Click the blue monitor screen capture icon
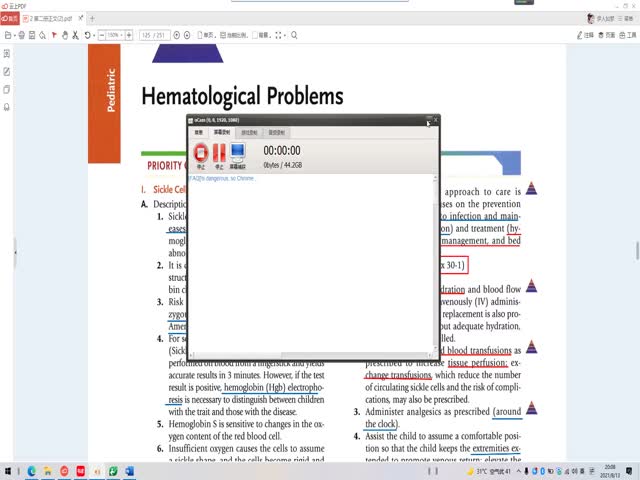The height and width of the screenshot is (480, 640). 238,153
